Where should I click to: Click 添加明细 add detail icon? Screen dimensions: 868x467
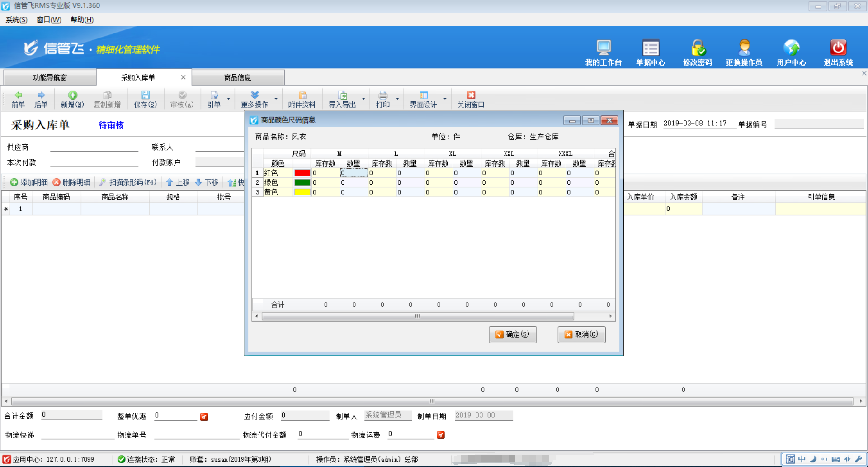(14, 182)
